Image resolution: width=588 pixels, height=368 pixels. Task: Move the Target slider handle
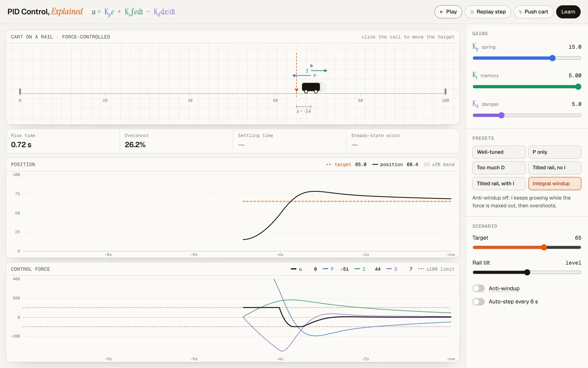coord(544,247)
